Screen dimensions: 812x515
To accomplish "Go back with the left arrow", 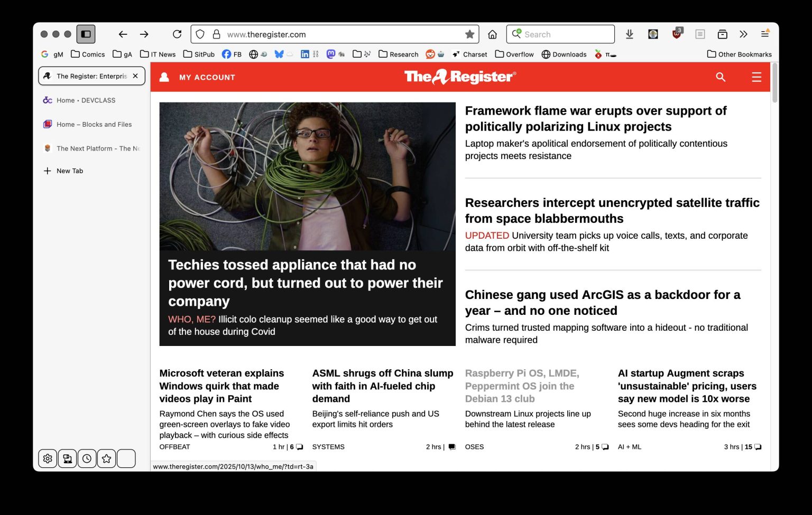I will point(123,34).
